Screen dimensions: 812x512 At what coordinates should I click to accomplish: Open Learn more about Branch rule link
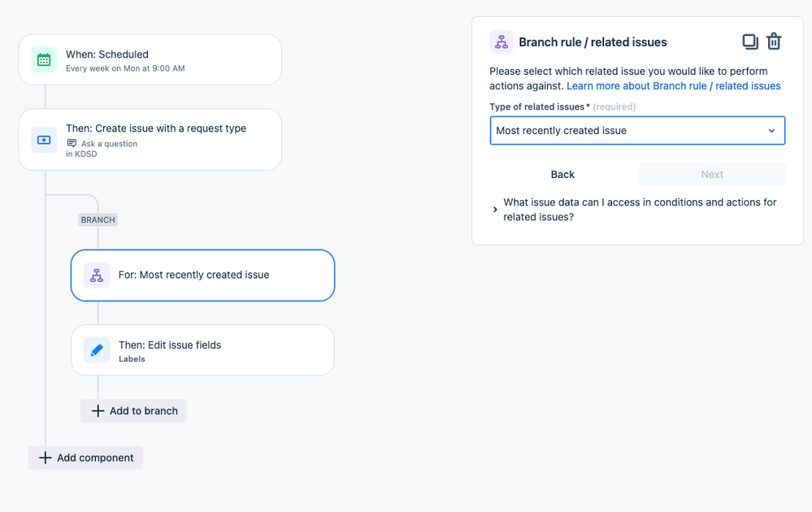point(673,86)
